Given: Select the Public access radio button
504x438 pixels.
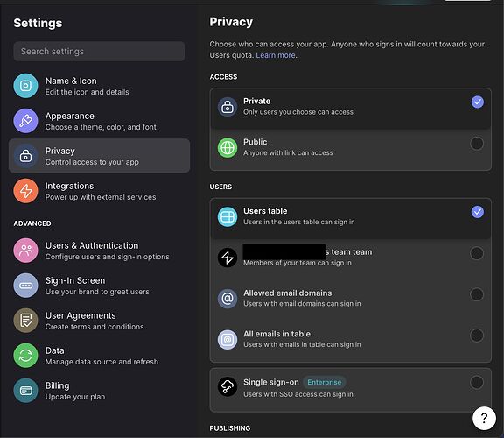Looking at the screenshot, I should (x=477, y=144).
